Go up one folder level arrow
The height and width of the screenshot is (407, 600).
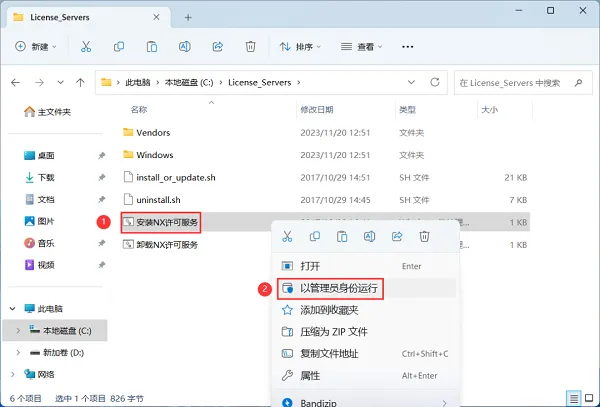coord(80,82)
